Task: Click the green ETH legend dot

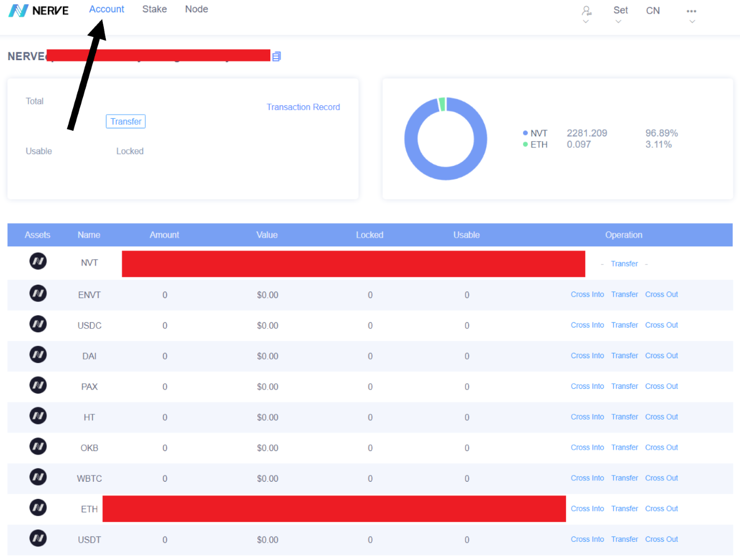Action: 525,145
